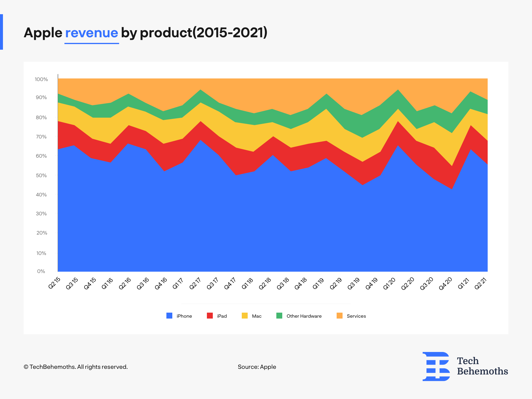Click the Q1 18 x-axis label
This screenshot has height=399, width=532.
[248, 283]
